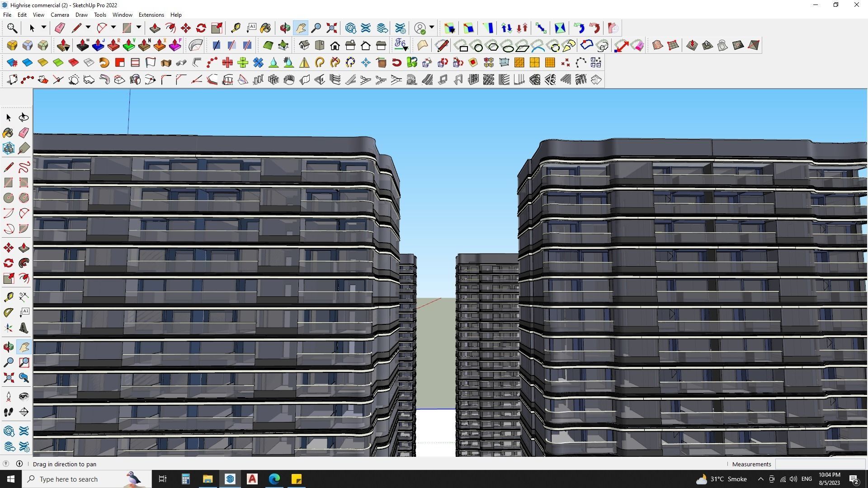Screen dimensions: 868x488
Task: Open the Camera menu
Action: tap(60, 14)
